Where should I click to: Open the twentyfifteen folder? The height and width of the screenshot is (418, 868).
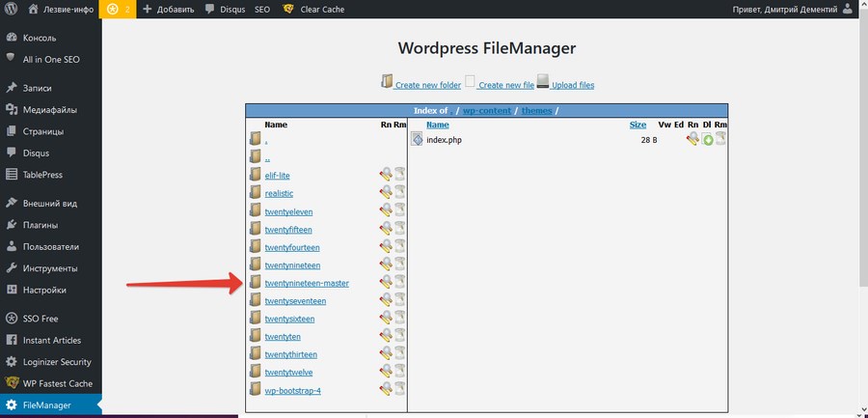tap(288, 230)
